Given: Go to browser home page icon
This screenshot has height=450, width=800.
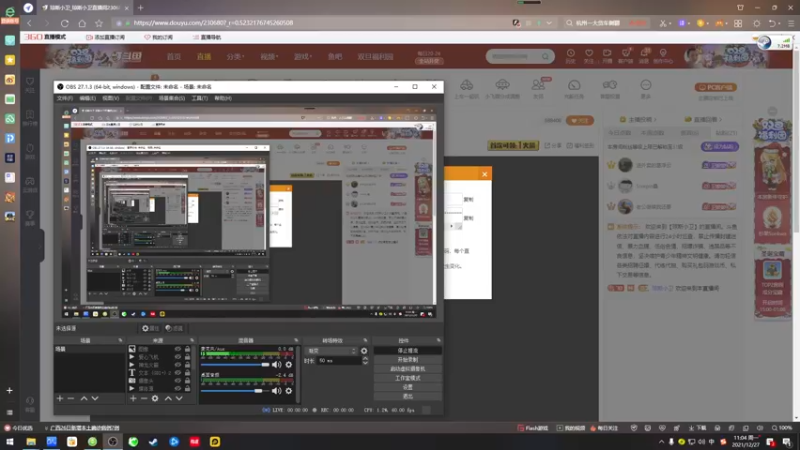Looking at the screenshot, I should (82, 23).
